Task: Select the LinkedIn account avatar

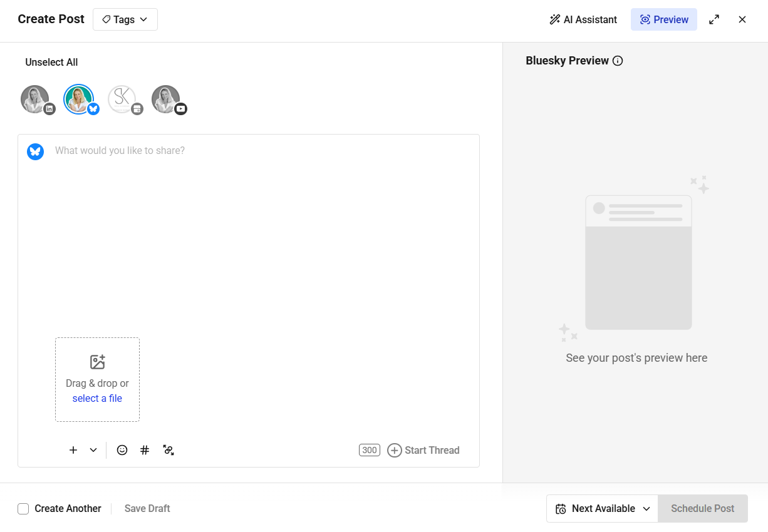Action: pos(35,98)
